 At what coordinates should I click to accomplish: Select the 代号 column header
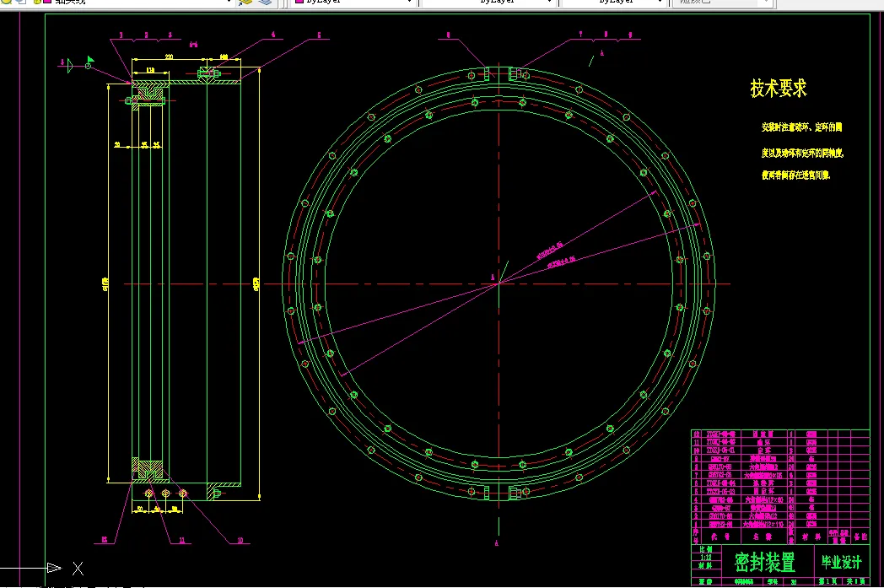[720, 537]
